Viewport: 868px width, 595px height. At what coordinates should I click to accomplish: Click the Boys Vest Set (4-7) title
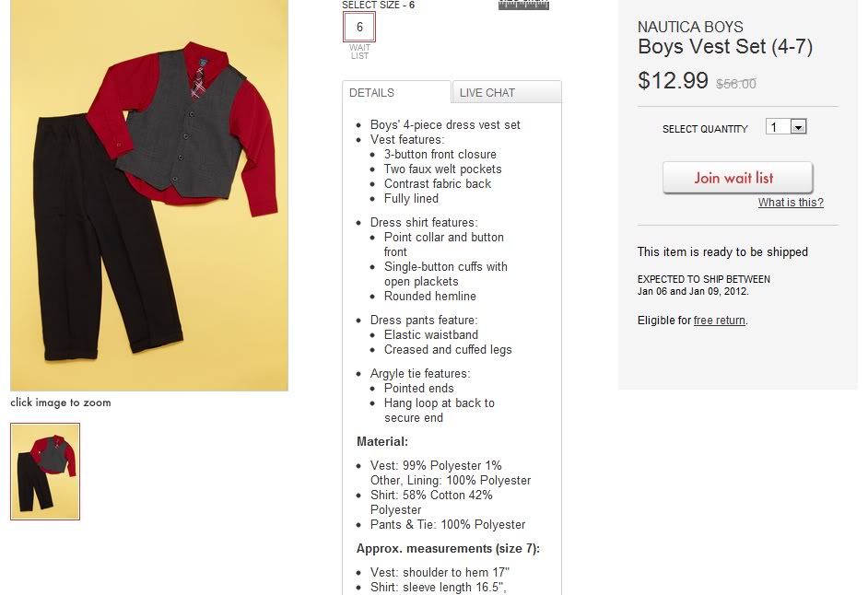click(724, 46)
